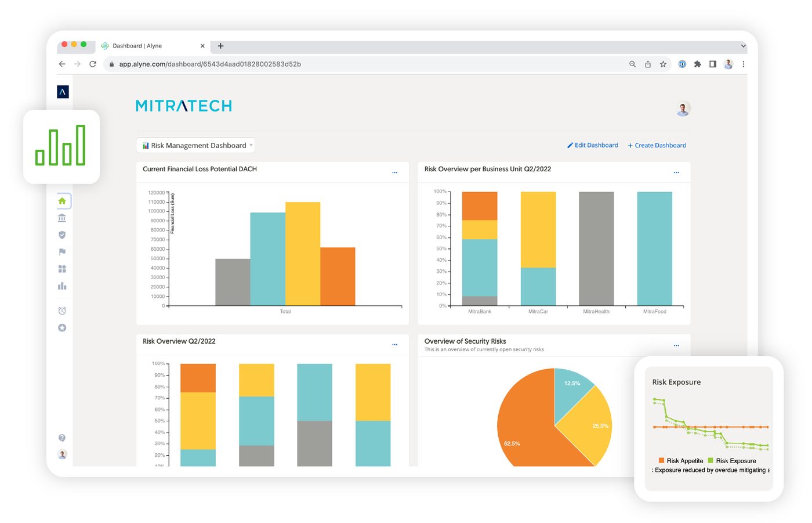Open the Home icon in sidebar

click(x=62, y=201)
